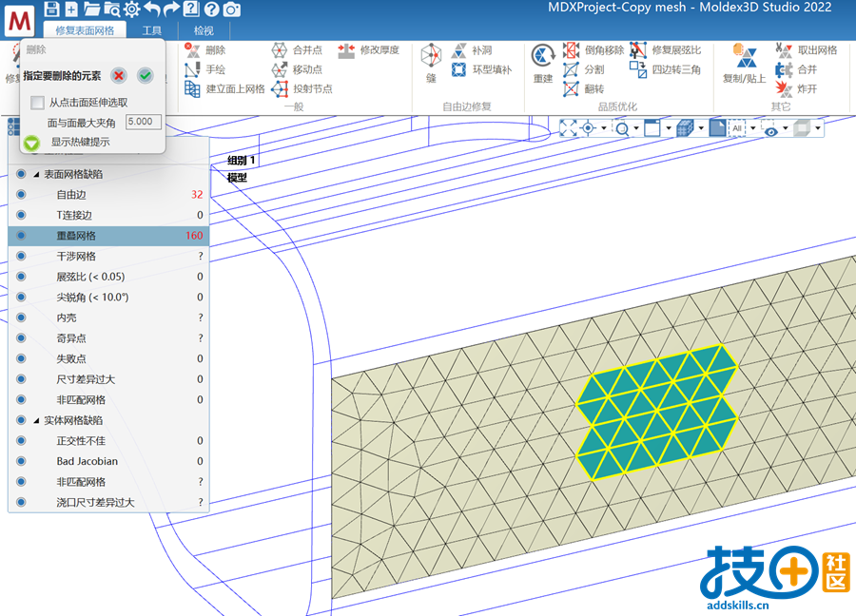Open the All selection filter dropdown arrow

753,128
